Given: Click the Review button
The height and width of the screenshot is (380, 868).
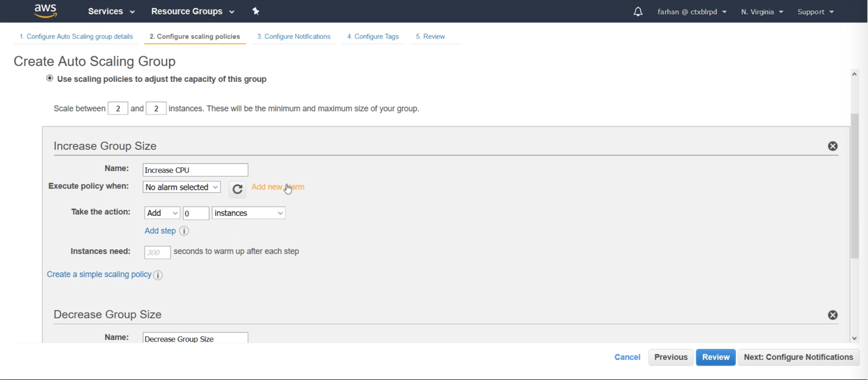Looking at the screenshot, I should (715, 357).
